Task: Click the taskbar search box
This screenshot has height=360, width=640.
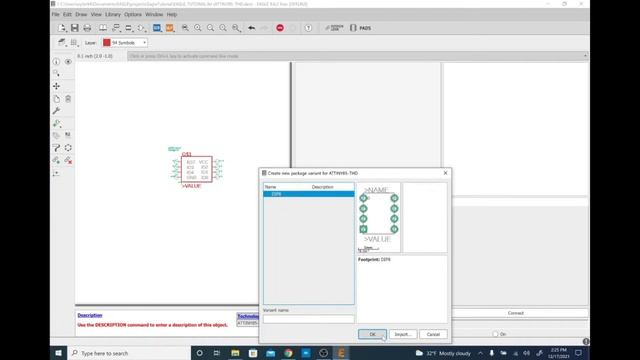Action: coord(129,353)
